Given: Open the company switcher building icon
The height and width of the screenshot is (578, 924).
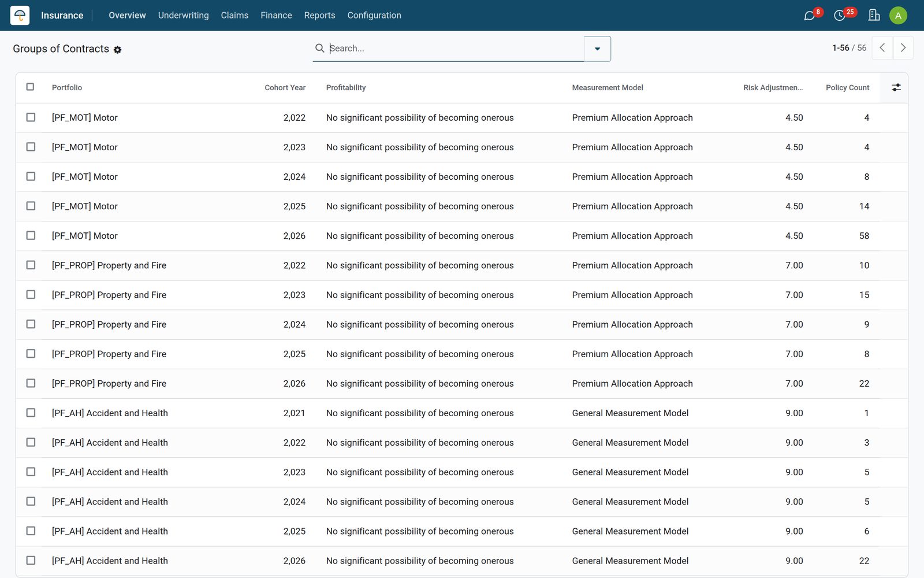Looking at the screenshot, I should click(874, 15).
